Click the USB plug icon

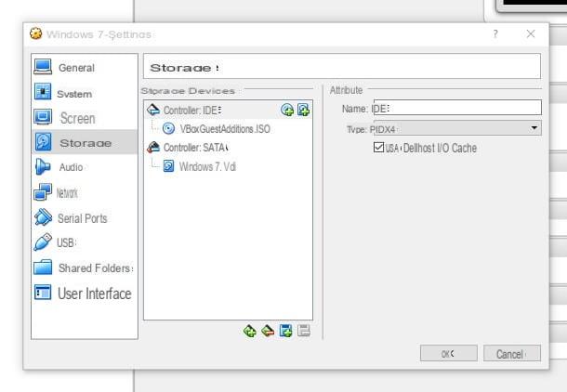pos(43,242)
